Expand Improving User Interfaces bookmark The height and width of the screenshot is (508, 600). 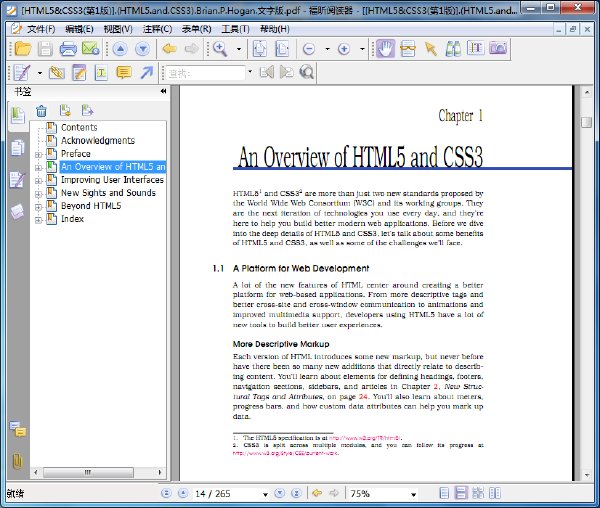click(38, 181)
